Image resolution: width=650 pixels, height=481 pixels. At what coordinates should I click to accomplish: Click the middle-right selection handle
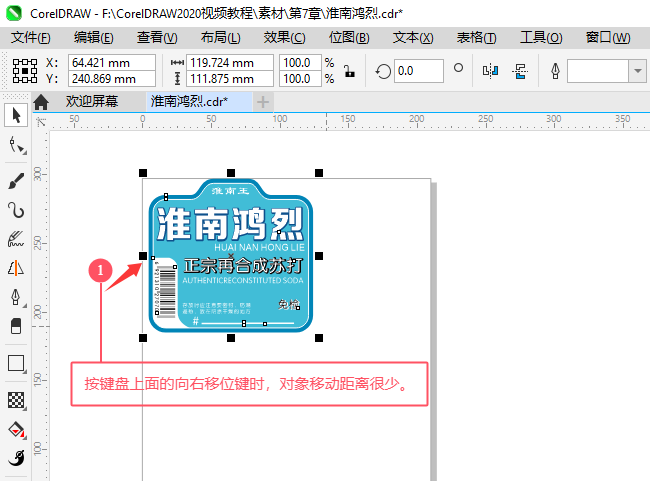coord(319,256)
